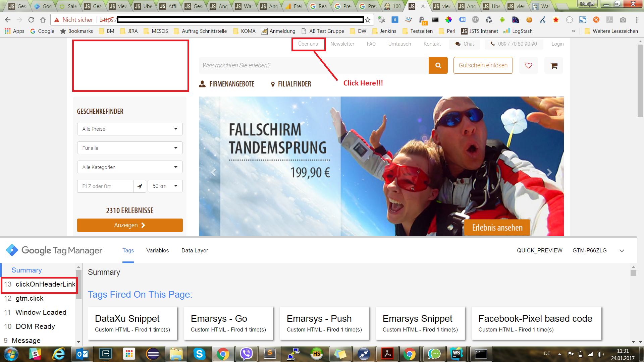Screen dimensions: 644x362
Task: Open Viber from the taskbar
Action: 247,354
